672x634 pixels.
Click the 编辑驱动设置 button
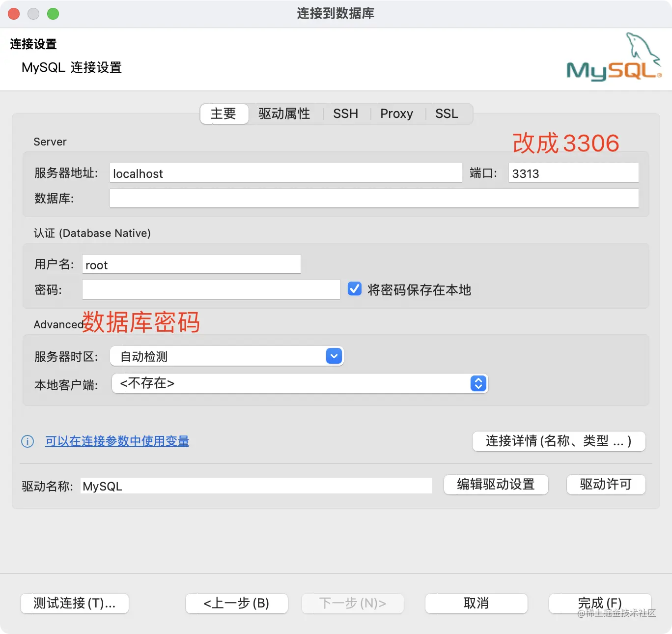click(496, 485)
